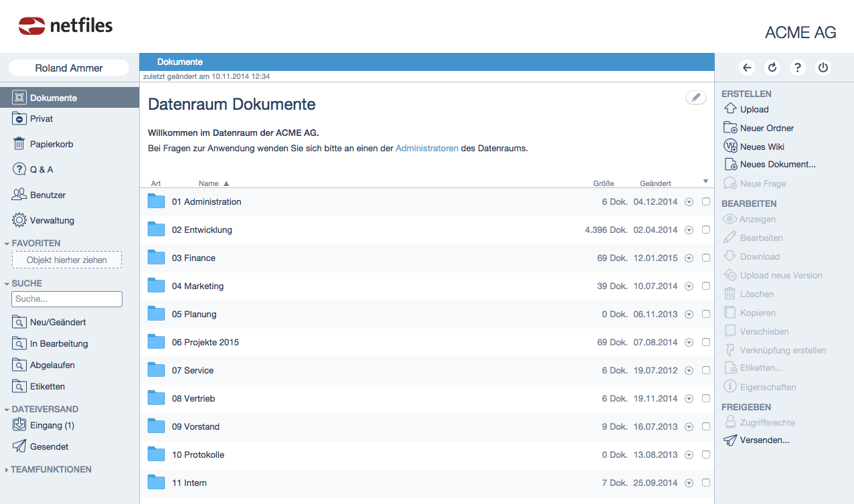Select the 03 Finance row checkbox

click(706, 258)
